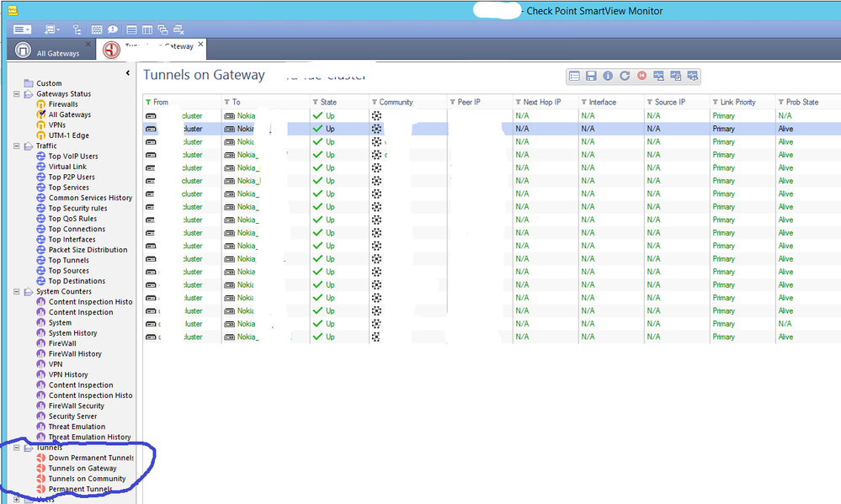Filter the State column
This screenshot has height=504, width=841.
316,103
